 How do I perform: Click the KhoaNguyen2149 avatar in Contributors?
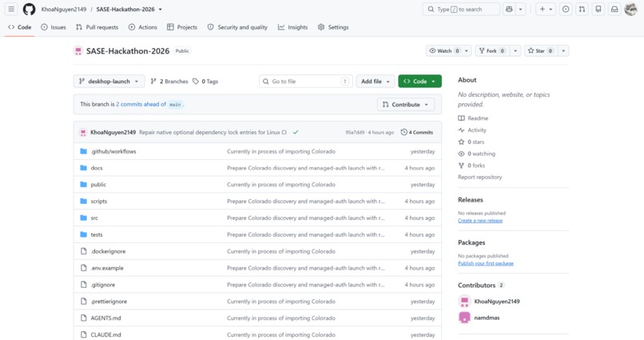tap(464, 302)
